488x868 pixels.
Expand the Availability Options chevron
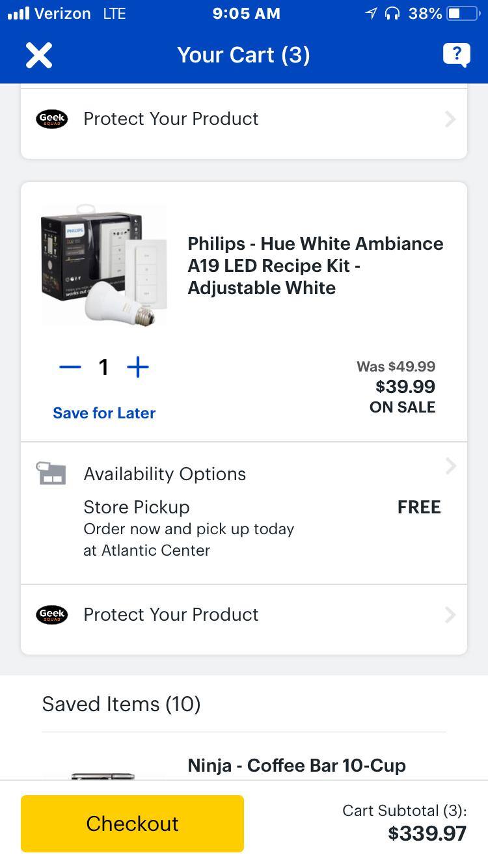point(450,466)
